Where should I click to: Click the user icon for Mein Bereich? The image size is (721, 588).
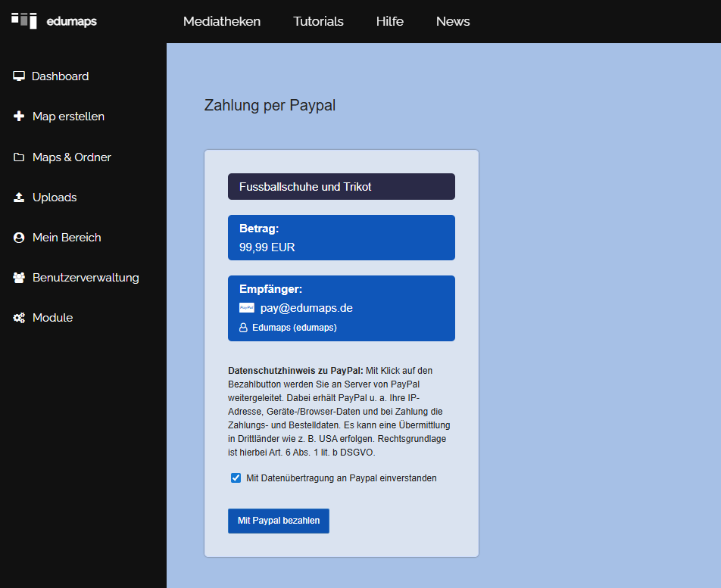(19, 238)
